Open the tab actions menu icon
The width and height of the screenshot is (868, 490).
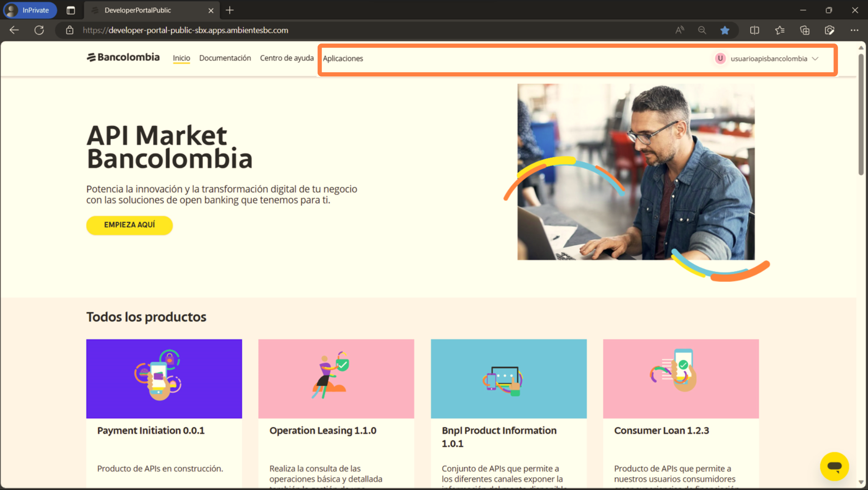coord(70,10)
